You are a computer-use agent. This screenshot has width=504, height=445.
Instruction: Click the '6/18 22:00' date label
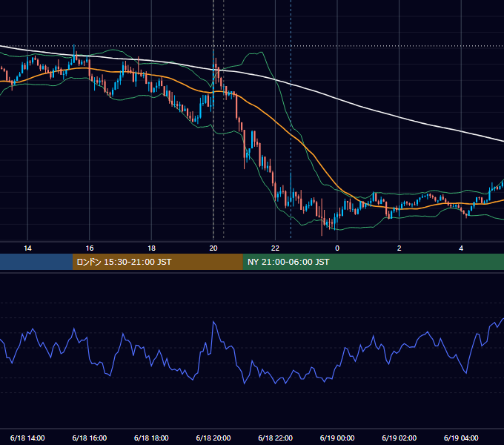pyautogui.click(x=276, y=438)
